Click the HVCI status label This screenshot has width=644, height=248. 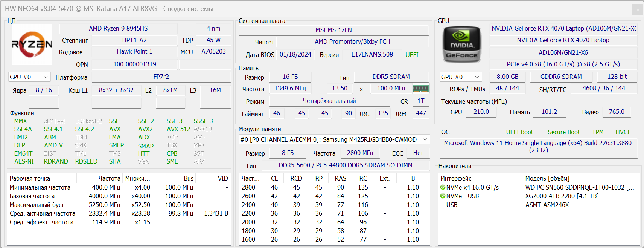pos(622,132)
